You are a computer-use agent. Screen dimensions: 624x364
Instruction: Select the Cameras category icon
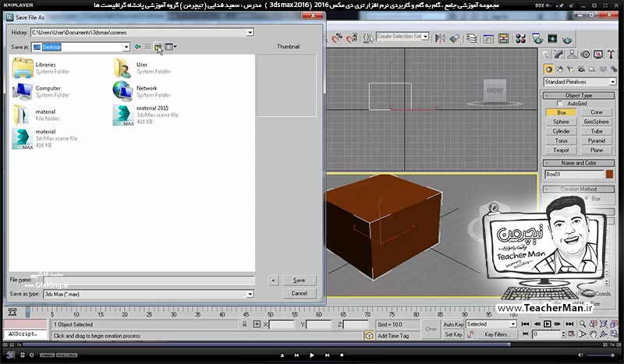(581, 69)
